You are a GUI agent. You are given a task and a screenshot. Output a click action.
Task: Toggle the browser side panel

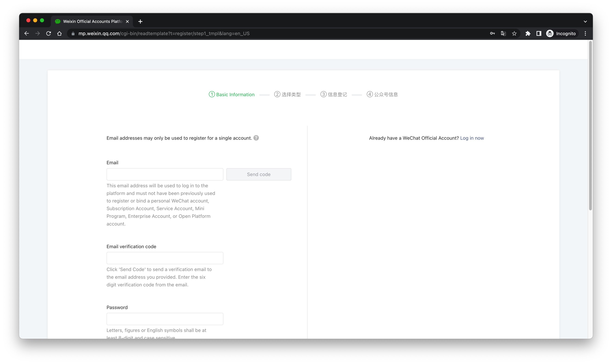539,34
